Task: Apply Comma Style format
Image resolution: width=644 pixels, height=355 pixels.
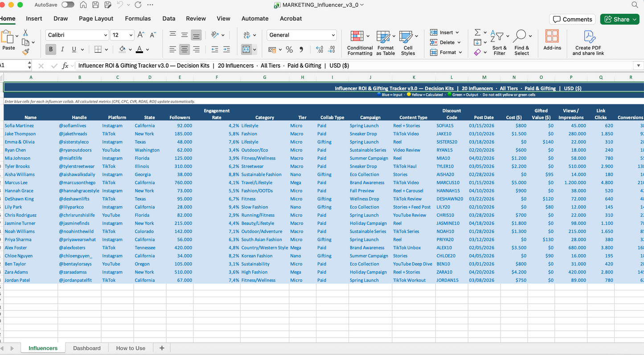Action: (301, 50)
